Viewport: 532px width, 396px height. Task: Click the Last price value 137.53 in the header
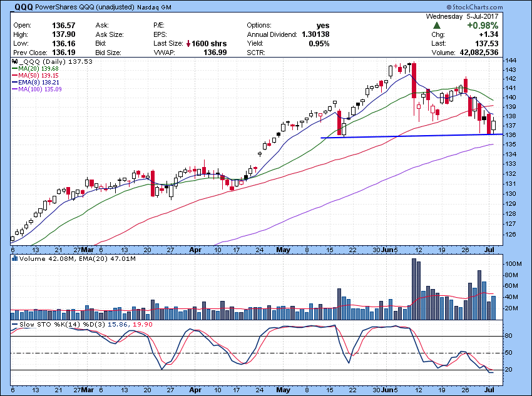(x=487, y=43)
